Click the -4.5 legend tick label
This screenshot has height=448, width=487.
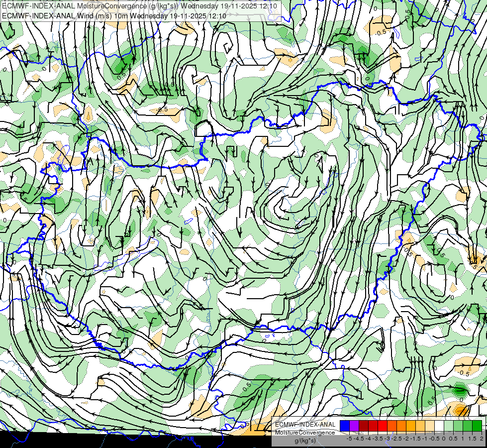(359, 439)
